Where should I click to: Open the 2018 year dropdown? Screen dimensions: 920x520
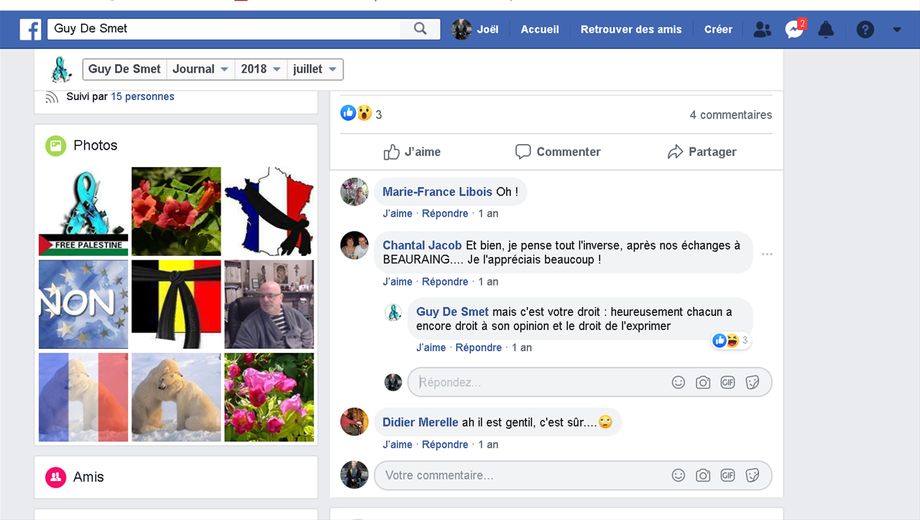tap(261, 69)
